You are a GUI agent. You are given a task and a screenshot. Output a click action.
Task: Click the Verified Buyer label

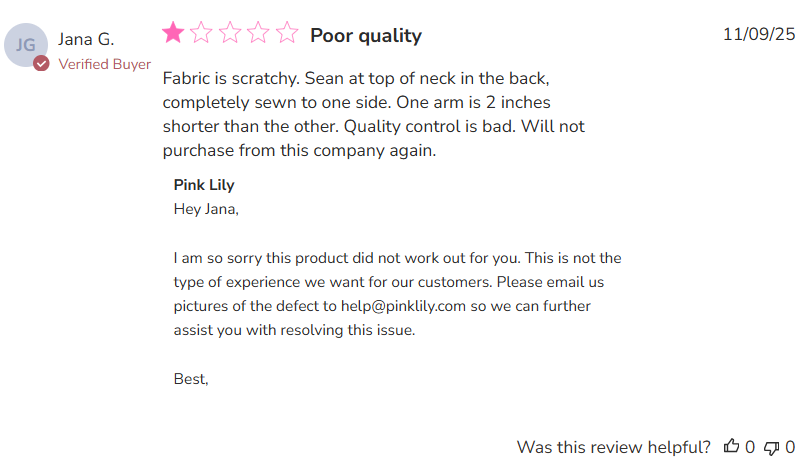(104, 64)
